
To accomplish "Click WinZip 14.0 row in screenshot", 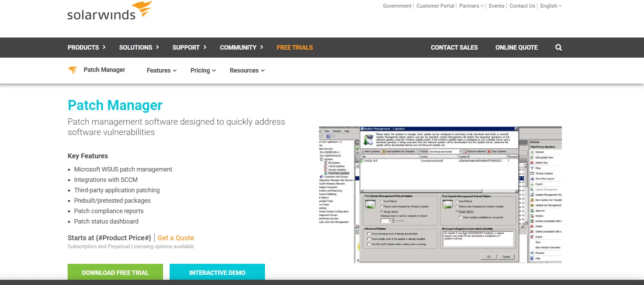I will click(440, 161).
